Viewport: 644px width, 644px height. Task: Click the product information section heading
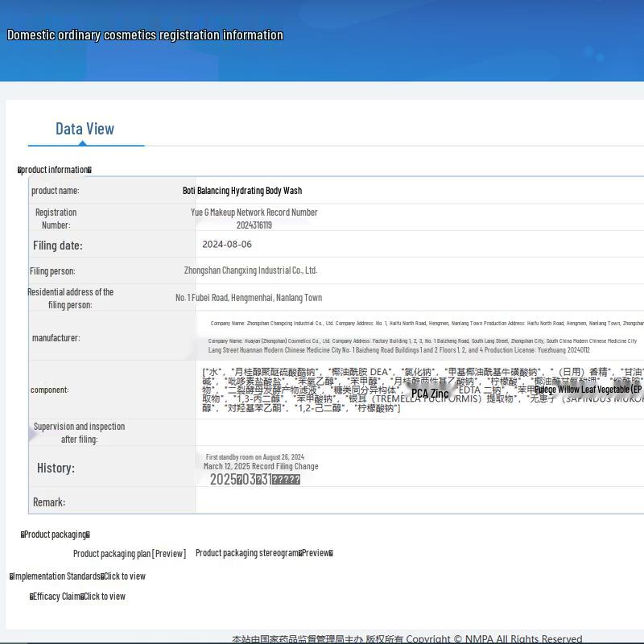click(x=55, y=170)
